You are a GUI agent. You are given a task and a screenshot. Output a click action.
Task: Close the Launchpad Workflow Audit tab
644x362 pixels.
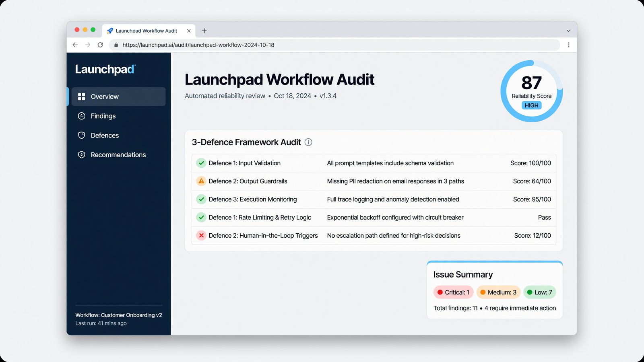point(189,31)
